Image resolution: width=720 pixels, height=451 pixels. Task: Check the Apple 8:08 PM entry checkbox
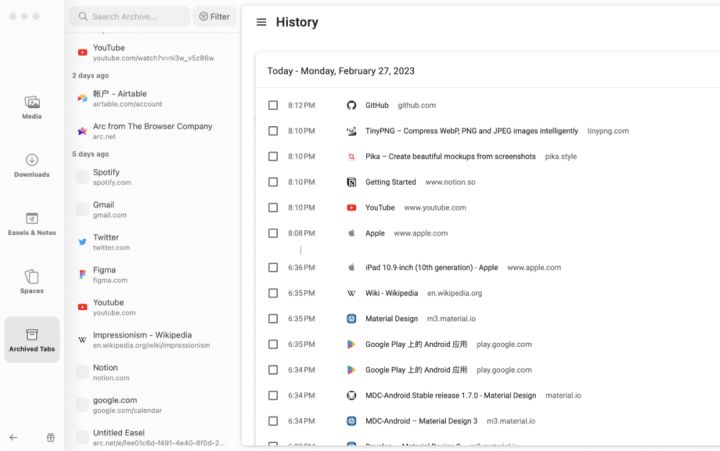(273, 233)
